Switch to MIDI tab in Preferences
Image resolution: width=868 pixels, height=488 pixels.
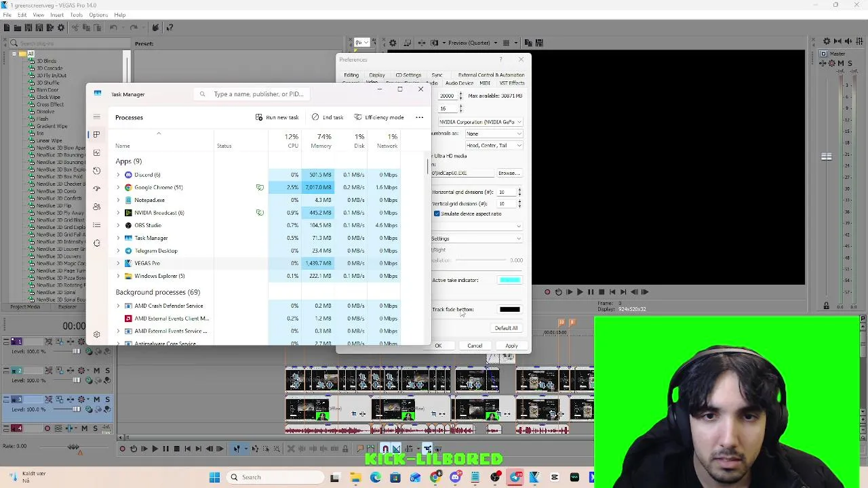coord(485,83)
